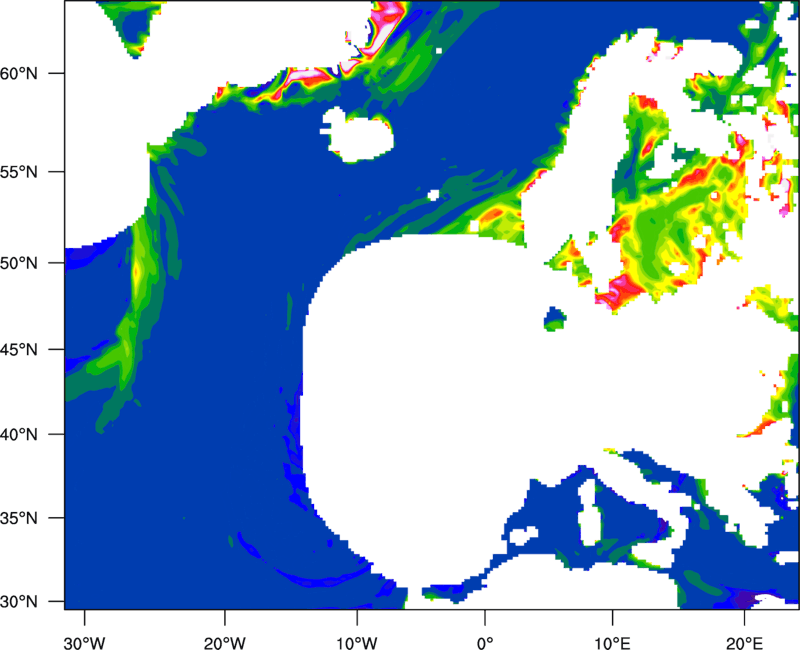The image size is (800, 650).
Task: Click the 40°N latitude label
Action: pos(19,435)
